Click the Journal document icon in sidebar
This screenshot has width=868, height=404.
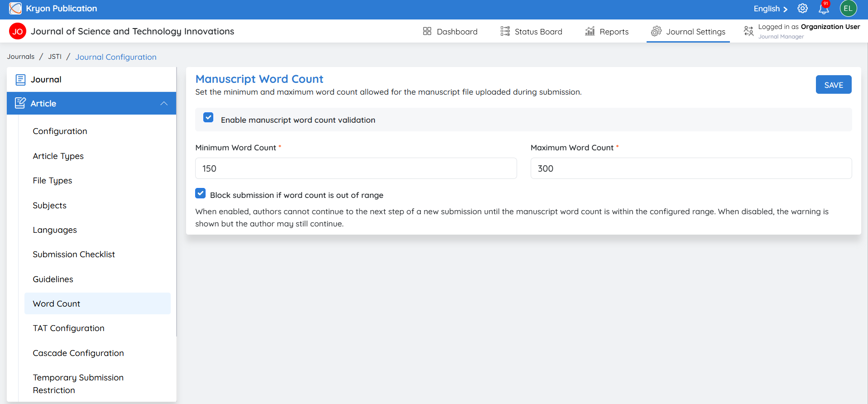pyautogui.click(x=20, y=80)
